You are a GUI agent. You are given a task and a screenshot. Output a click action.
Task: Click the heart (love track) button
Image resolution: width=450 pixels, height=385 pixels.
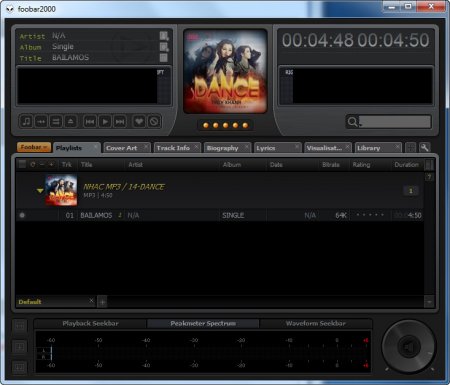[x=139, y=121]
